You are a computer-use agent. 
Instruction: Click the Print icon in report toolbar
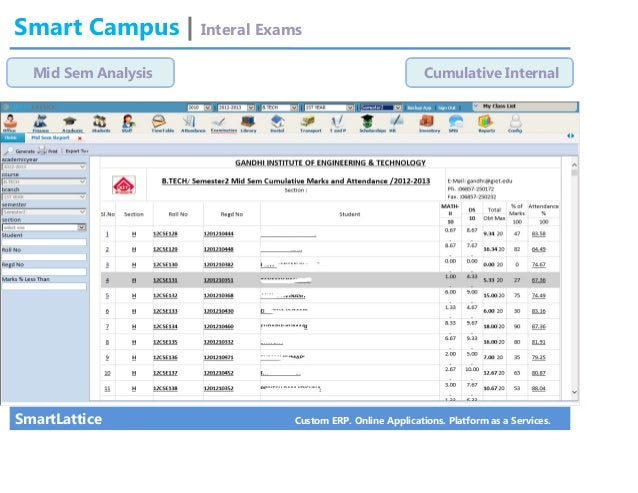point(42,150)
